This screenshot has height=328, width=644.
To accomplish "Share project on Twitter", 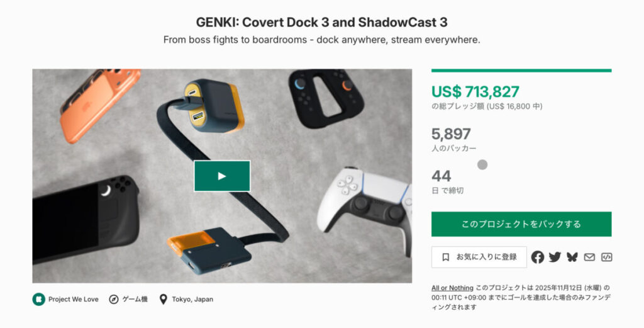I will coord(555,257).
